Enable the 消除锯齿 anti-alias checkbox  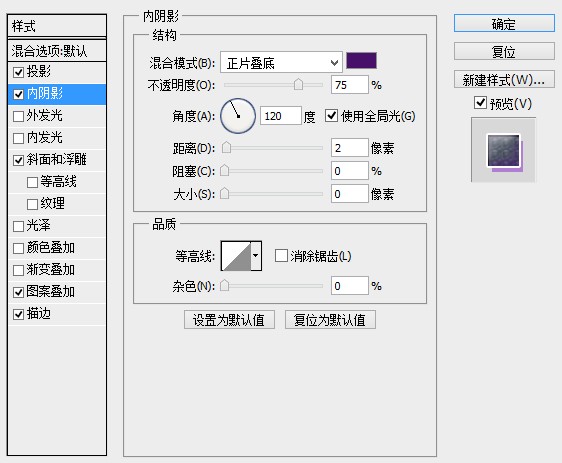click(x=281, y=256)
